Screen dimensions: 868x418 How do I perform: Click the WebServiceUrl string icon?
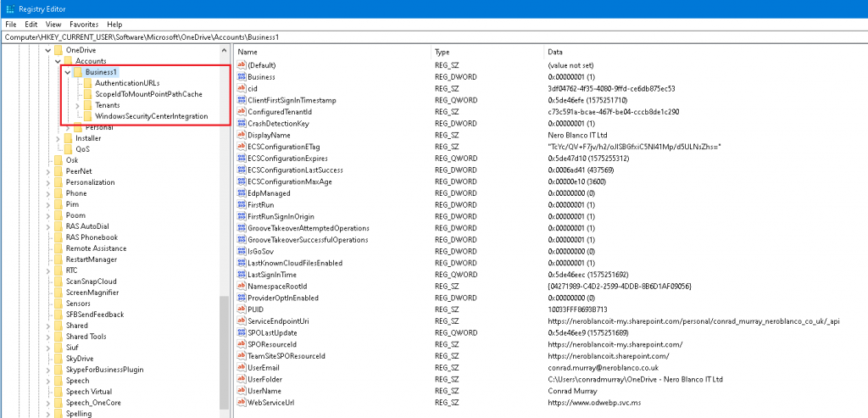[x=242, y=403]
